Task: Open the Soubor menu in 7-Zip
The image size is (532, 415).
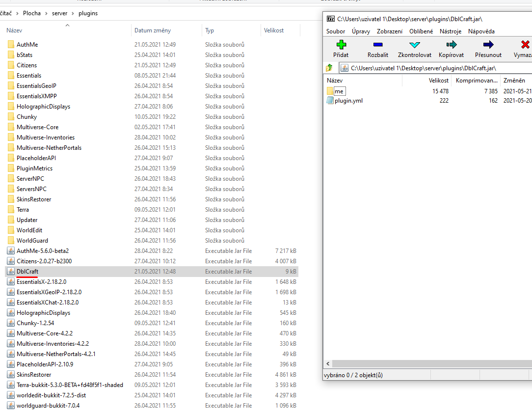Action: tap(336, 31)
